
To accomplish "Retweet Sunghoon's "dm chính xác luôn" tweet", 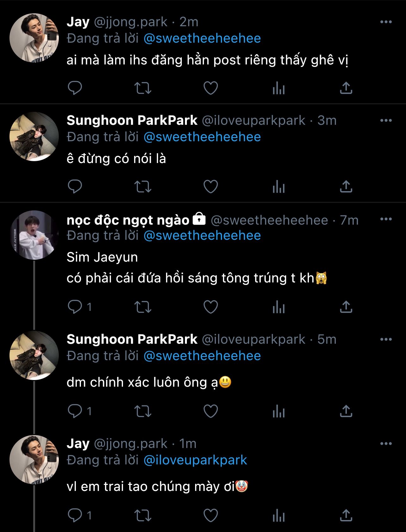I will pos(143,411).
